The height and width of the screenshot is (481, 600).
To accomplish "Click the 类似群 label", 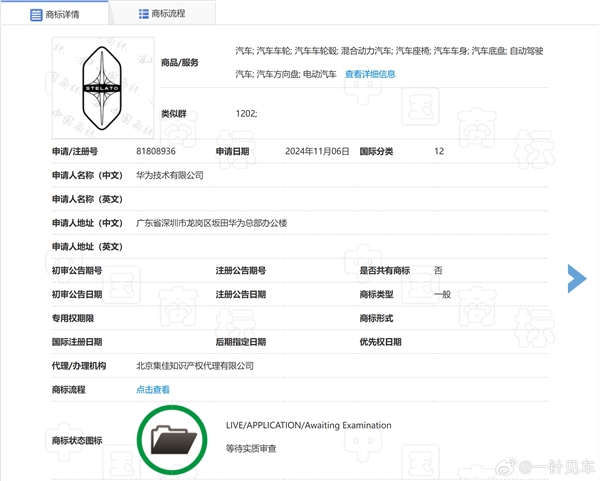I will pyautogui.click(x=174, y=114).
